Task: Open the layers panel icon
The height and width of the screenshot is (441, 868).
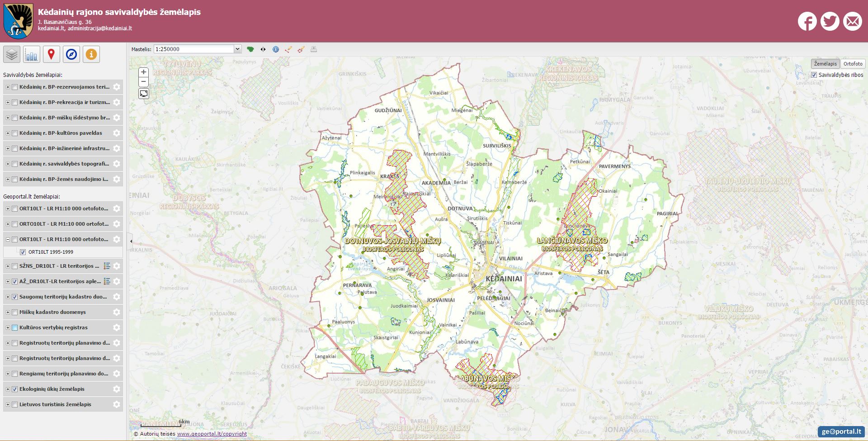Action: [x=12, y=55]
